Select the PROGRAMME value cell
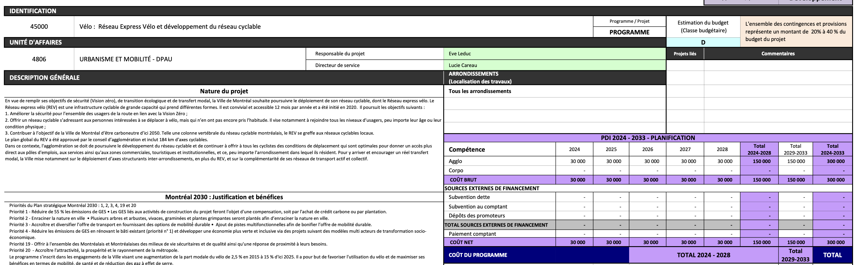The image size is (868, 265). (x=629, y=32)
